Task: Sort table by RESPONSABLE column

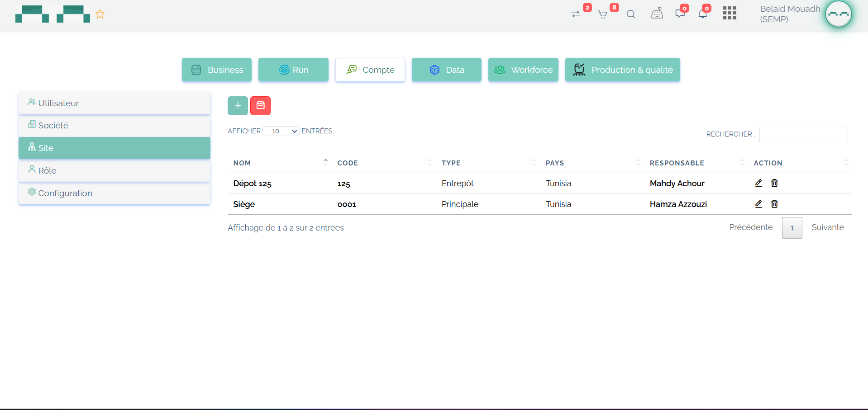Action: (x=696, y=163)
